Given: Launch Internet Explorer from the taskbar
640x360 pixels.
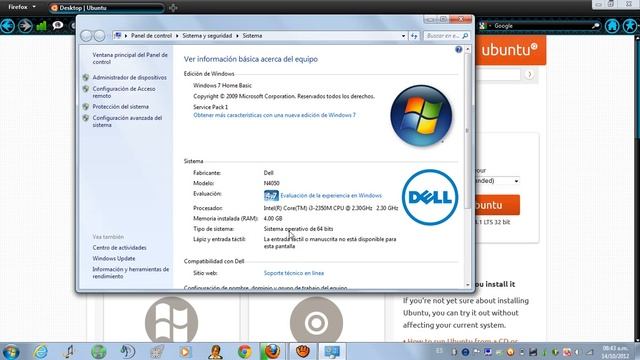Looking at the screenshot, I should coord(41,351).
